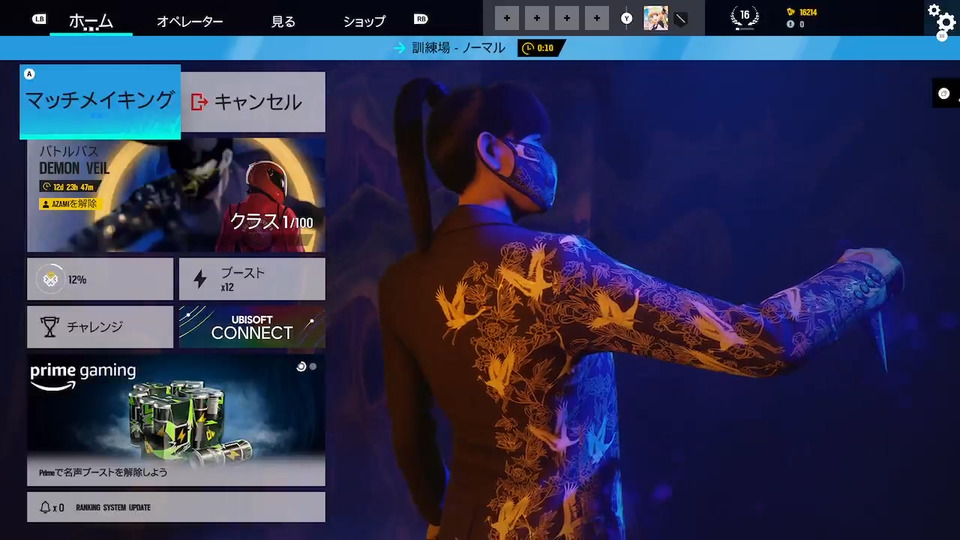Click the Y button prompt icon
960x540 pixels.
626,18
